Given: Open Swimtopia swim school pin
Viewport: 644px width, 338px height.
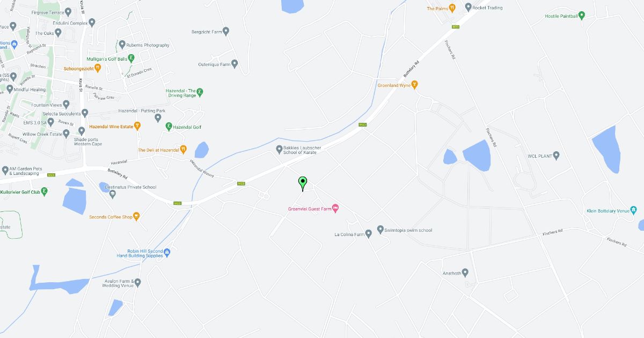Looking at the screenshot, I should pyautogui.click(x=380, y=230).
